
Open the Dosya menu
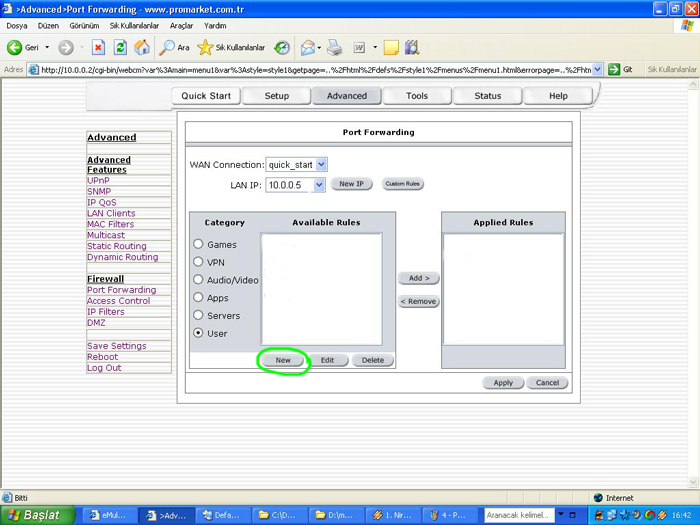17,26
